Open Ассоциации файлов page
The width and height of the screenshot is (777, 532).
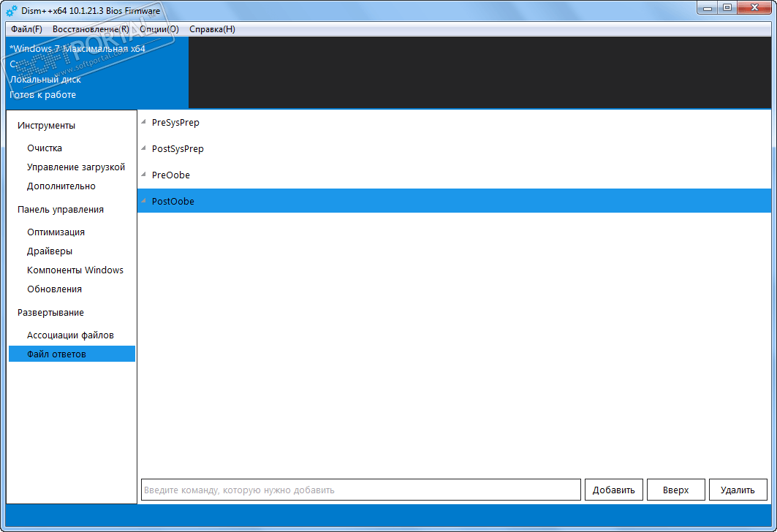point(72,335)
